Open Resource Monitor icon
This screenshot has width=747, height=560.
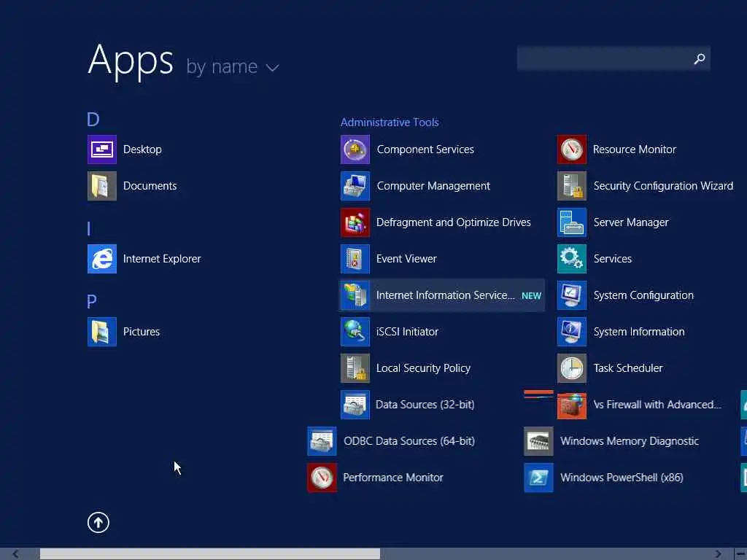click(572, 149)
